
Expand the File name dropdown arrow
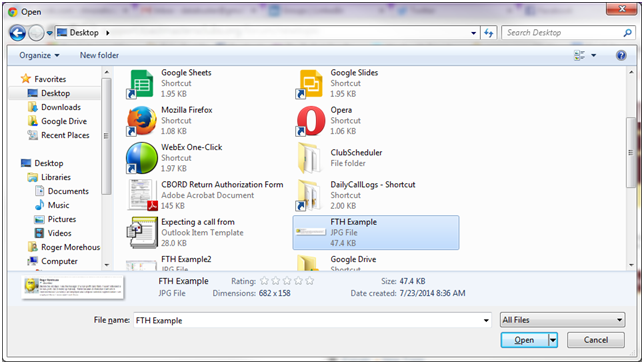coord(486,320)
